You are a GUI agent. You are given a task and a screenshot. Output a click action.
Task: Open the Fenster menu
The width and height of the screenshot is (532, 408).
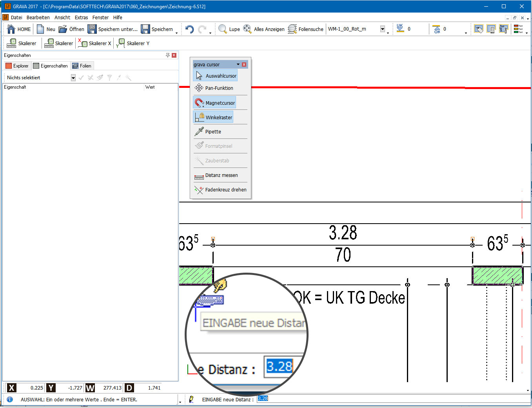click(x=100, y=17)
